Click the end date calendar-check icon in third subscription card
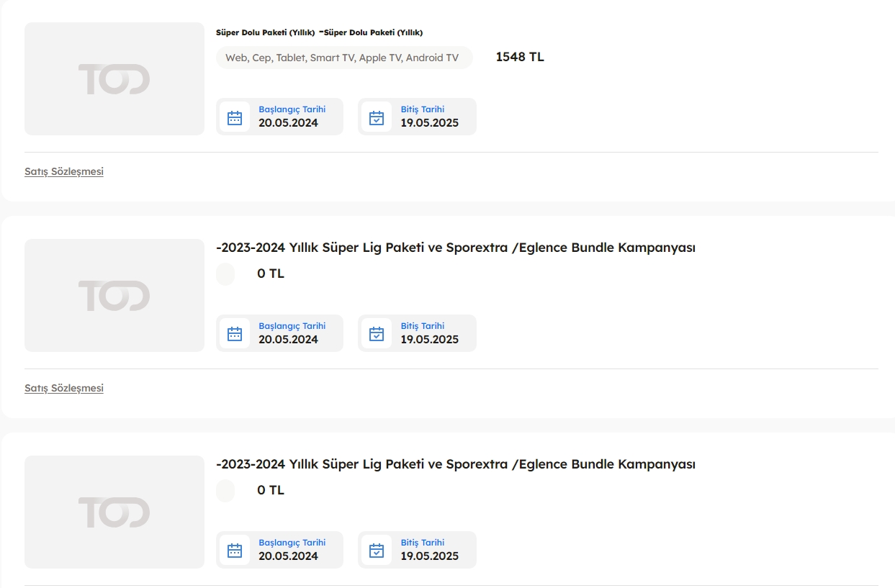The height and width of the screenshot is (588, 895). [x=377, y=551]
